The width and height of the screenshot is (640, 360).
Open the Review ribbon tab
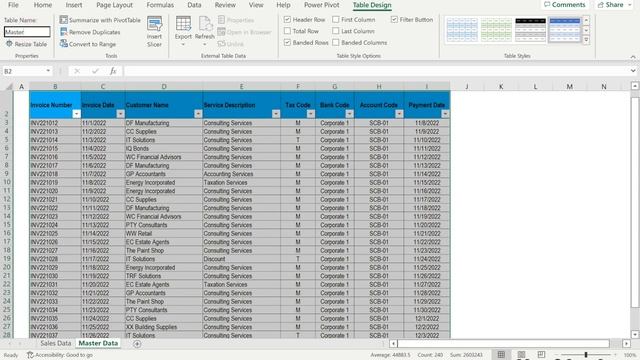click(225, 5)
